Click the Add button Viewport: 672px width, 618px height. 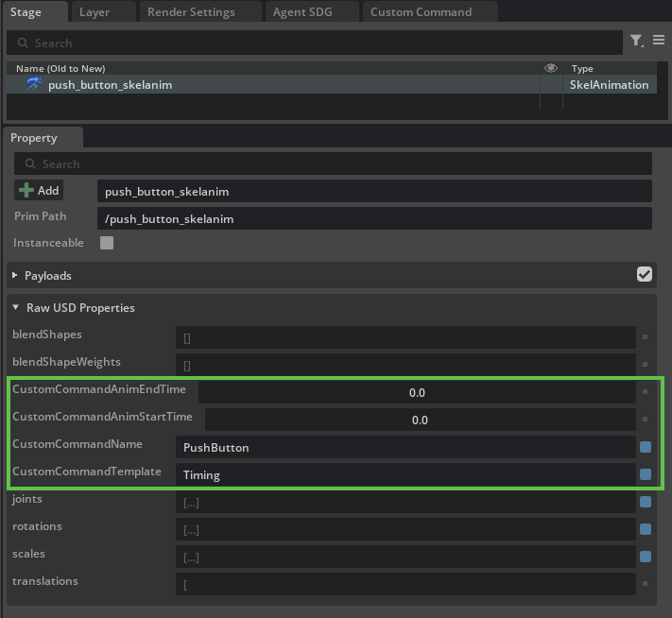39,190
